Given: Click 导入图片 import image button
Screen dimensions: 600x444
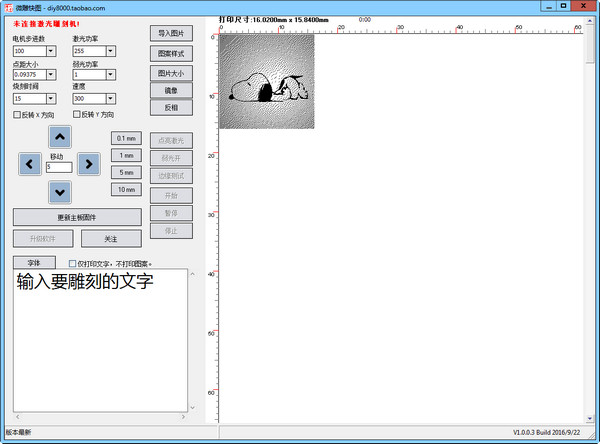Looking at the screenshot, I should (171, 33).
